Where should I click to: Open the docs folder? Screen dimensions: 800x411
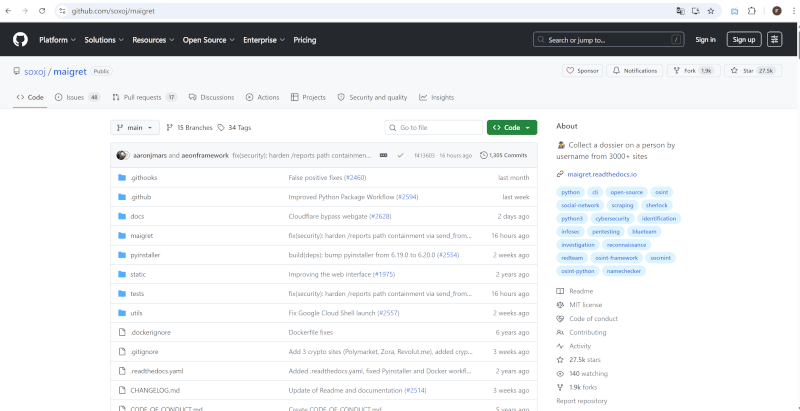[137, 216]
